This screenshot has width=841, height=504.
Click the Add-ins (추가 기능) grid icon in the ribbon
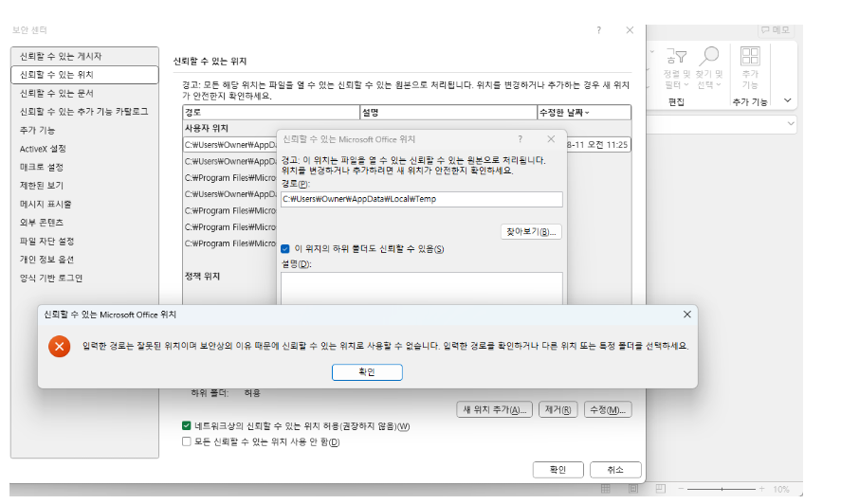point(750,56)
